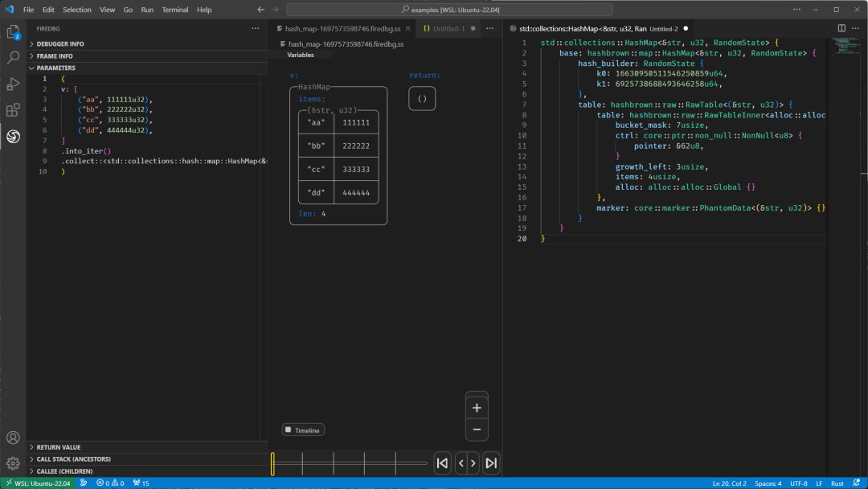Click the zoom in plus button
This screenshot has height=489, width=868.
(x=477, y=408)
